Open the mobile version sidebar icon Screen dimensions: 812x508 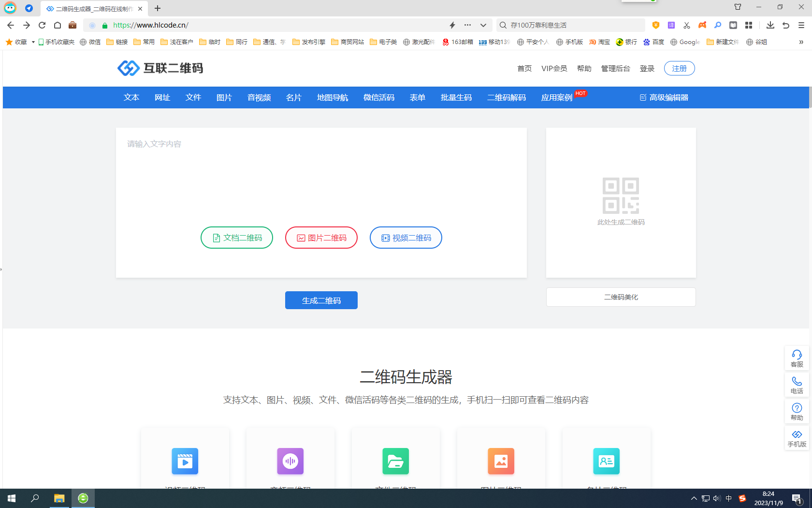[797, 434]
